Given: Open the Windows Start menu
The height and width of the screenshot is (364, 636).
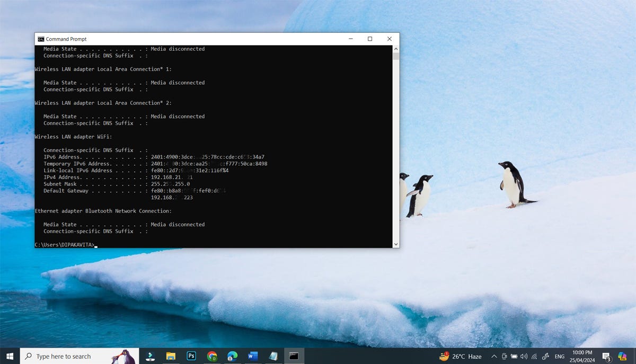Looking at the screenshot, I should click(x=10, y=356).
